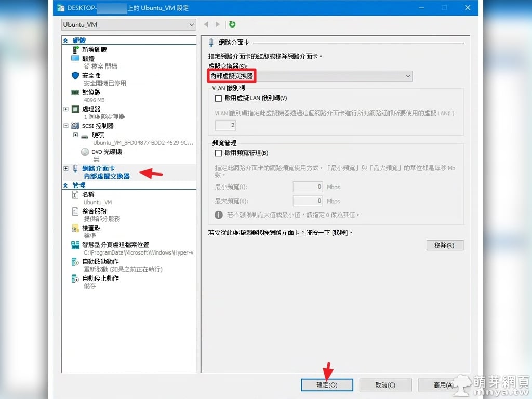
Task: Select 智慧型分頁處理檔案位置 in the list
Action: pyautogui.click(x=115, y=245)
